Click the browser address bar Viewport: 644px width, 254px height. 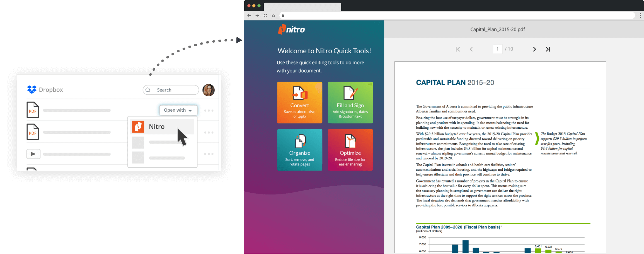click(x=457, y=15)
